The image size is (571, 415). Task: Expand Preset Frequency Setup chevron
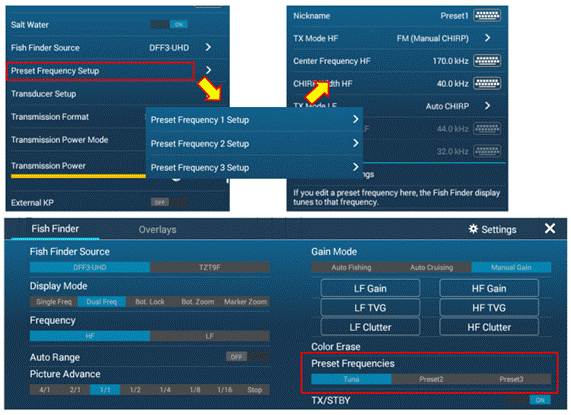[208, 70]
